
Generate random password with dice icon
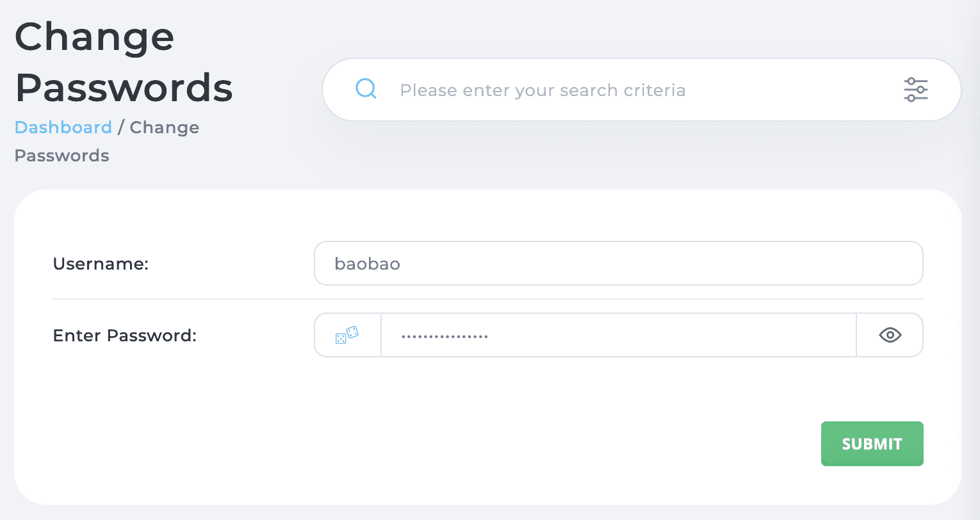click(347, 335)
